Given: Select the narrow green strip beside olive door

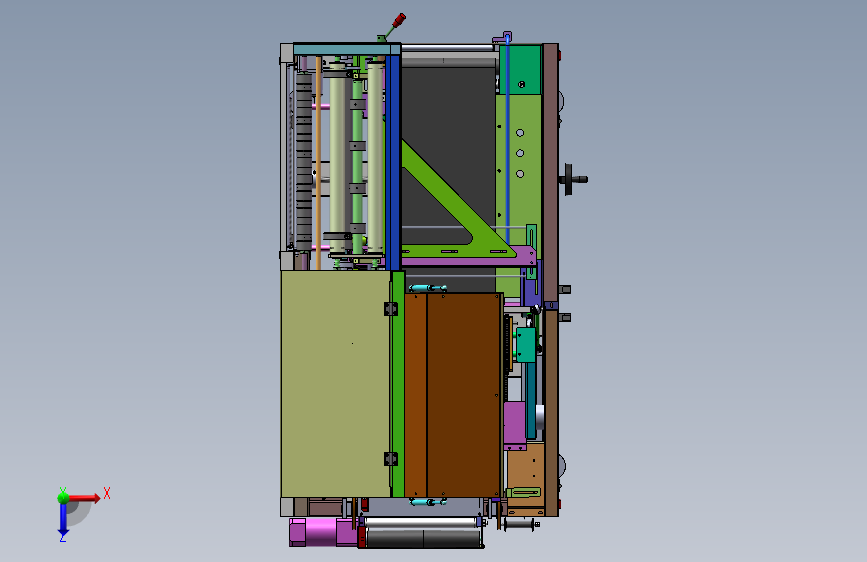Looking at the screenshot, I should click(x=398, y=384).
